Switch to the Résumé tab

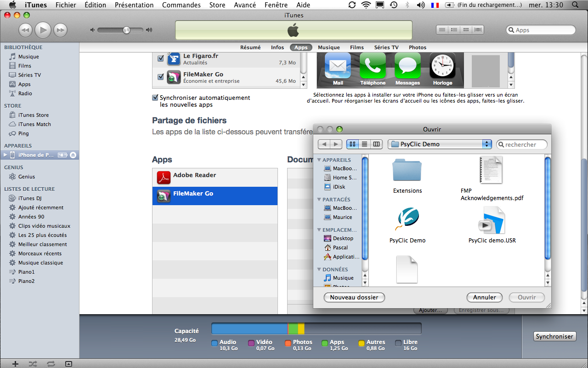coord(250,47)
